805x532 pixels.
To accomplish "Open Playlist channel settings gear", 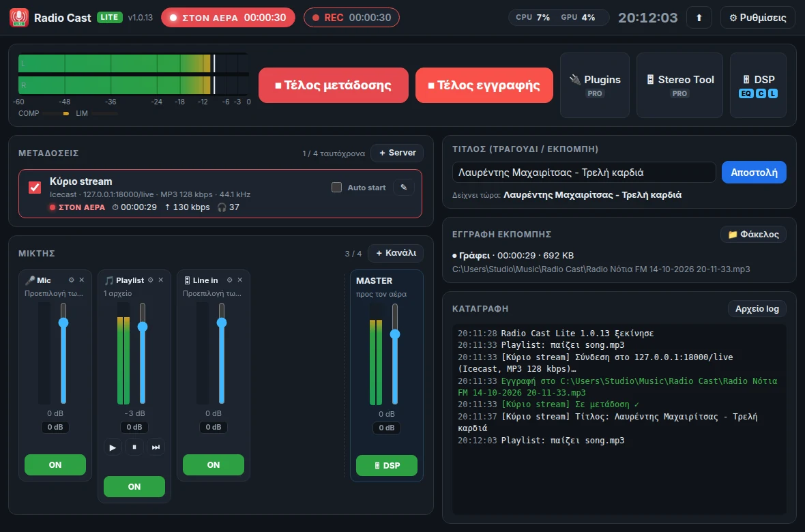I will click(150, 280).
